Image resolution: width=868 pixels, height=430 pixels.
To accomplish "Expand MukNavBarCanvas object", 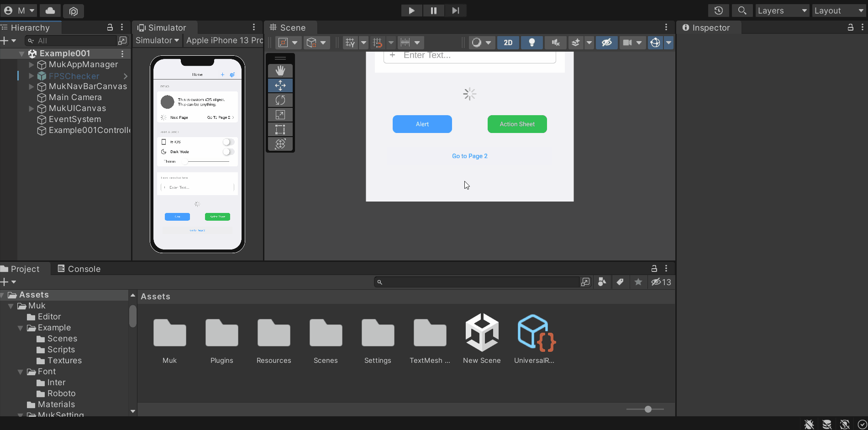I will click(x=32, y=86).
